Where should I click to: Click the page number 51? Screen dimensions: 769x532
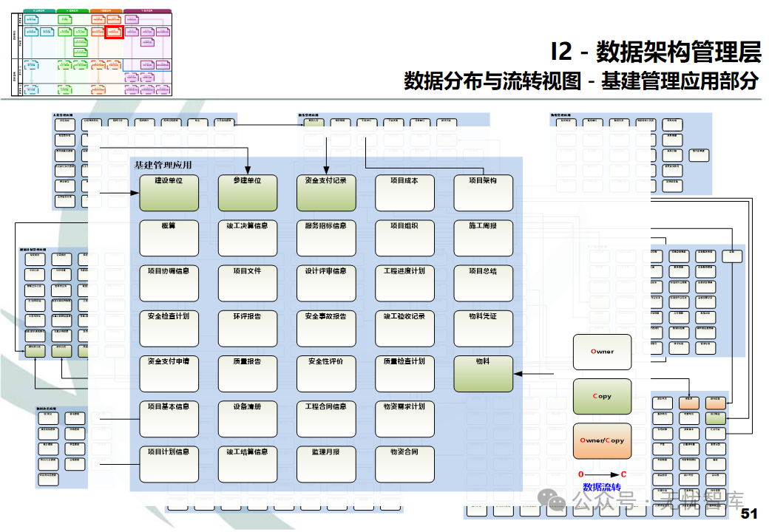click(x=749, y=514)
